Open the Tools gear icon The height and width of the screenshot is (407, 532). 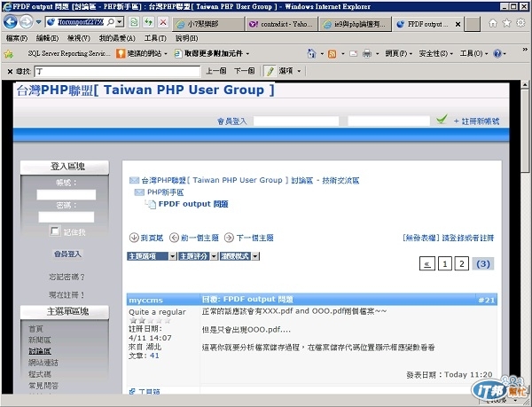pos(520,23)
